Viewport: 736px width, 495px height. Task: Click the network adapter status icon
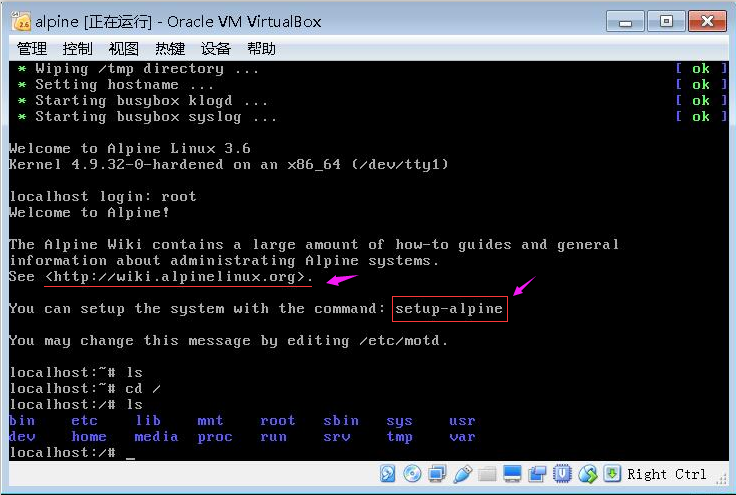(x=437, y=474)
